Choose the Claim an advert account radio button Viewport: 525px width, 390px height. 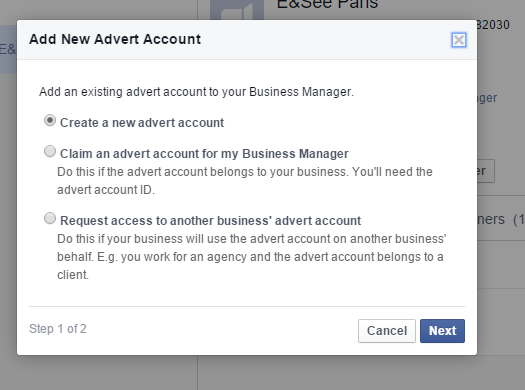click(50, 151)
